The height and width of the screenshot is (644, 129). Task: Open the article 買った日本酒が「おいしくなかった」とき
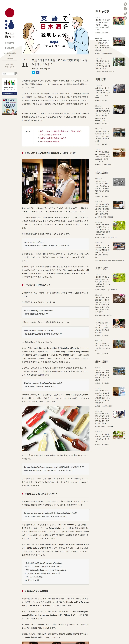point(102,347)
